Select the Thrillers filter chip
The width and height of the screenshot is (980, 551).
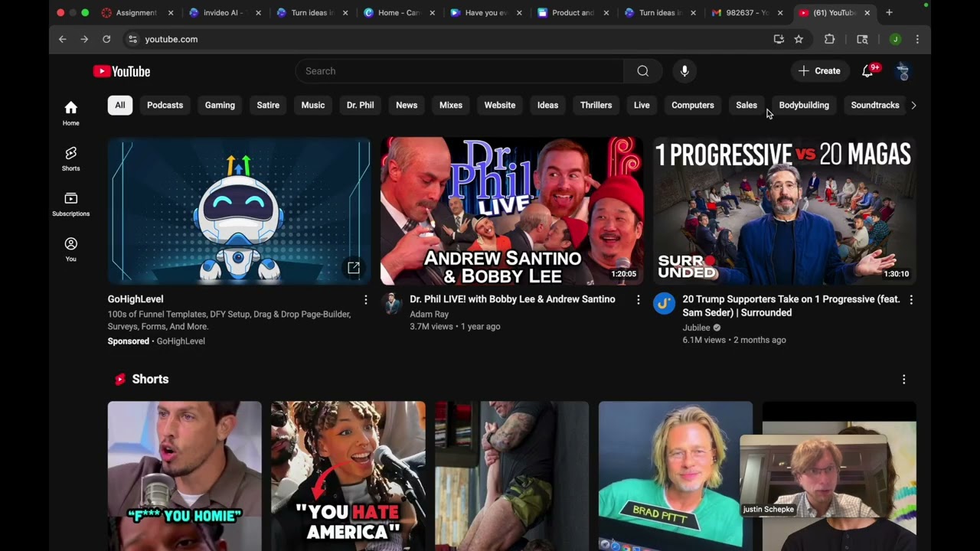pyautogui.click(x=596, y=105)
